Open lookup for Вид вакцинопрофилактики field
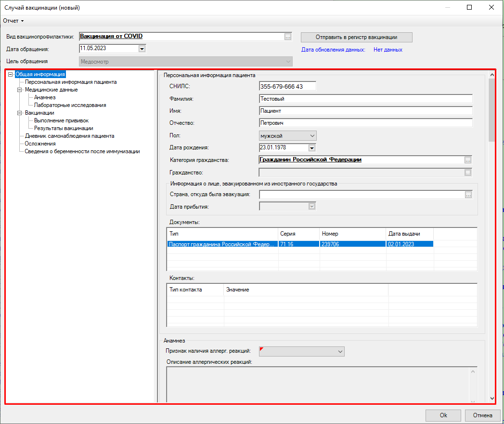The width and height of the screenshot is (504, 424). [x=288, y=37]
